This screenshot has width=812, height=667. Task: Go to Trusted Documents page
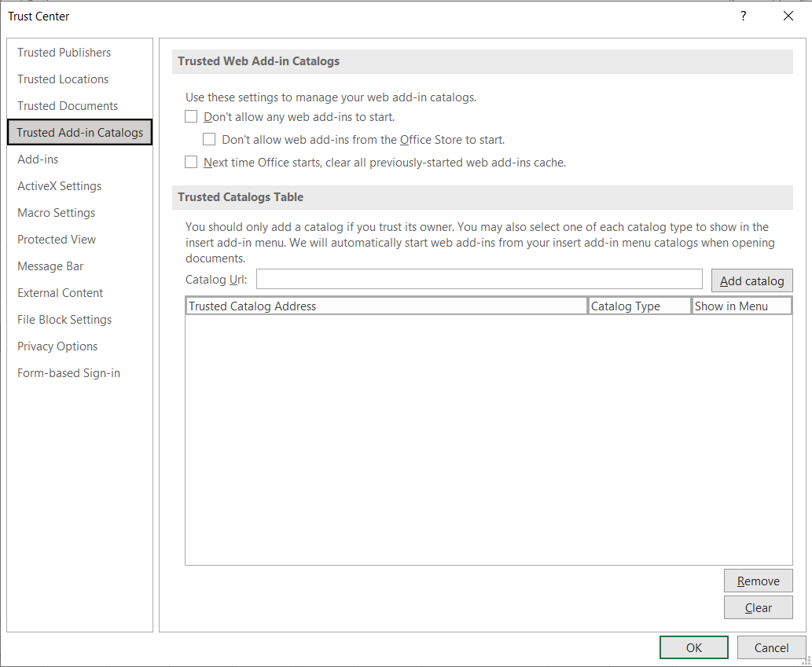click(x=68, y=106)
